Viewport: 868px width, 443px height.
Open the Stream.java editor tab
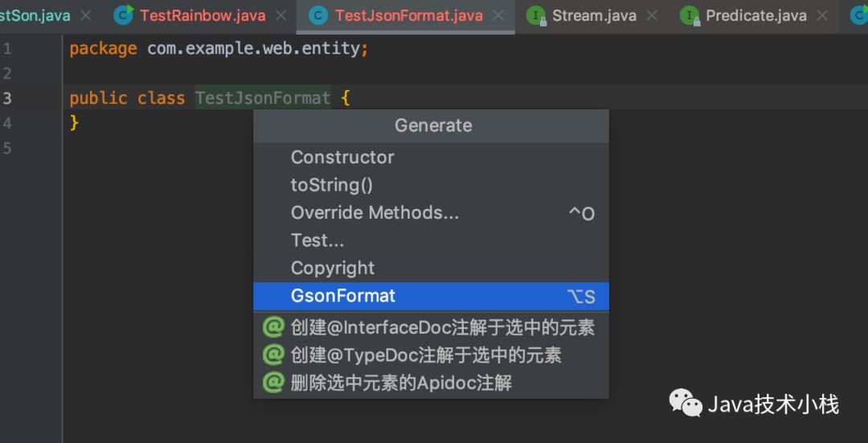click(594, 15)
